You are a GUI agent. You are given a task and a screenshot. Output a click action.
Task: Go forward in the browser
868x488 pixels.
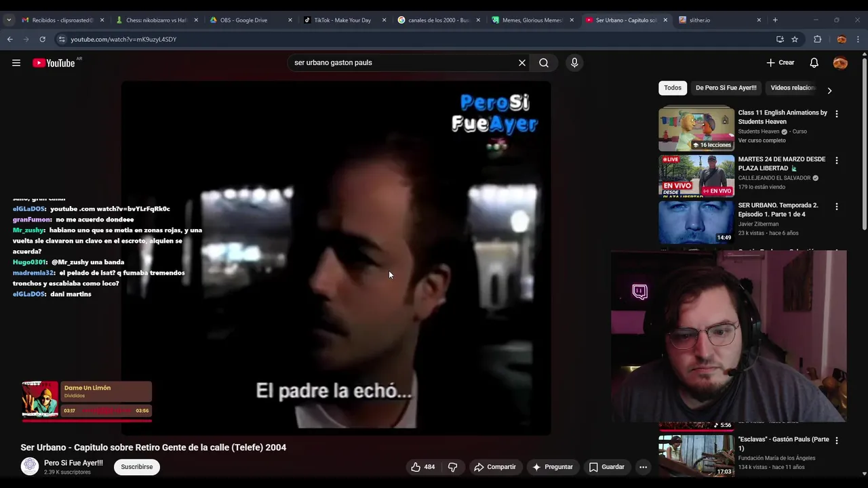[26, 39]
